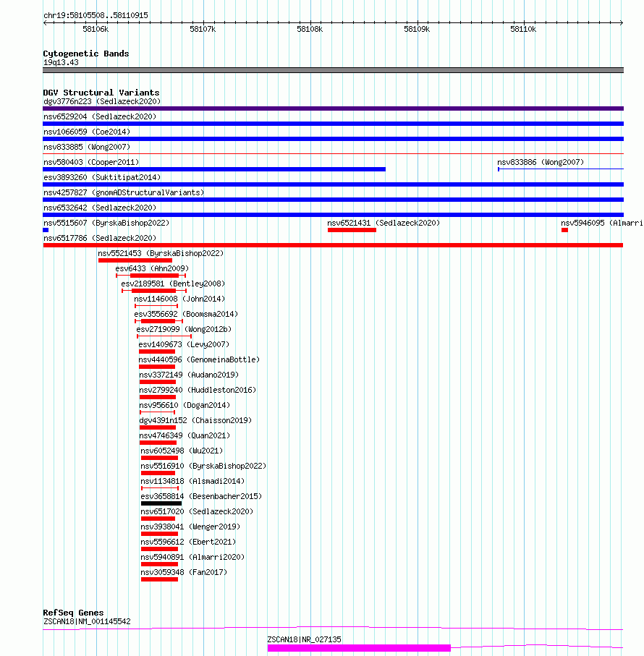The height and width of the screenshot is (656, 644).
Task: Click the nsv1066059 (Coe2014) label
Action: pyautogui.click(x=87, y=132)
